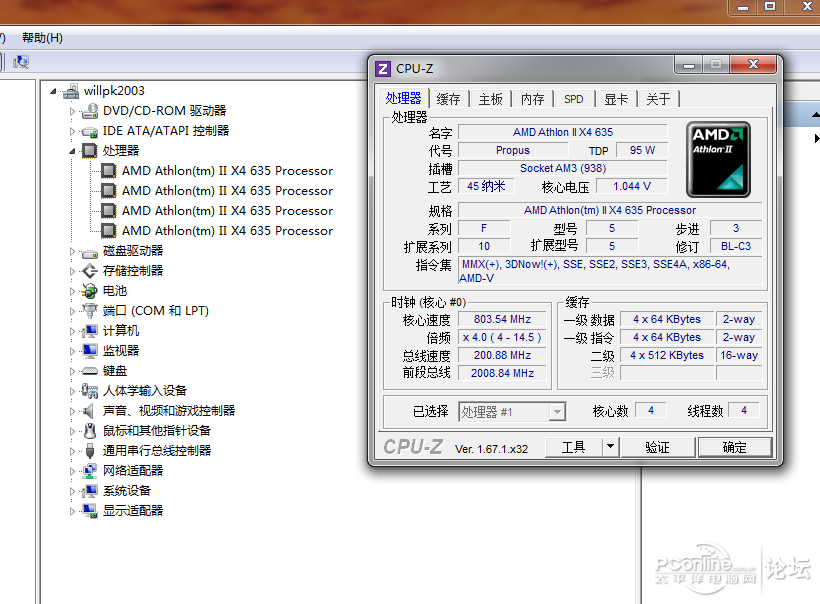Click the Socket AM3 (938) value
This screenshot has height=604, width=820.
(563, 168)
